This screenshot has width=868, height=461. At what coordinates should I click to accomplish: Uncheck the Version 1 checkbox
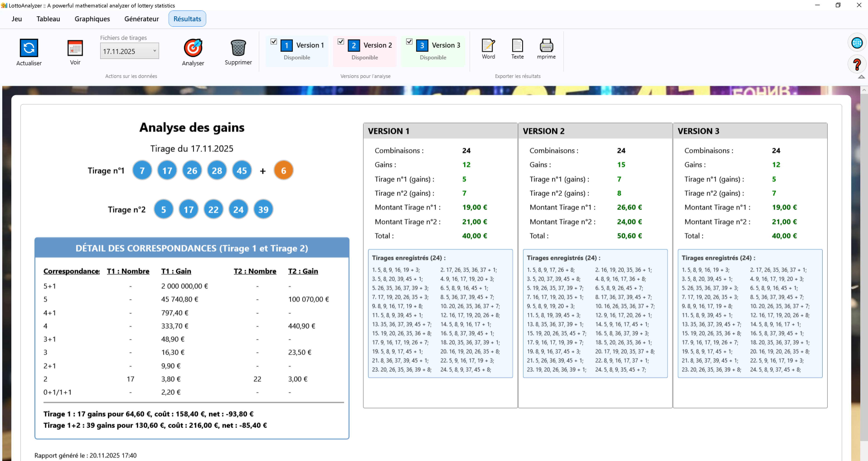274,41
